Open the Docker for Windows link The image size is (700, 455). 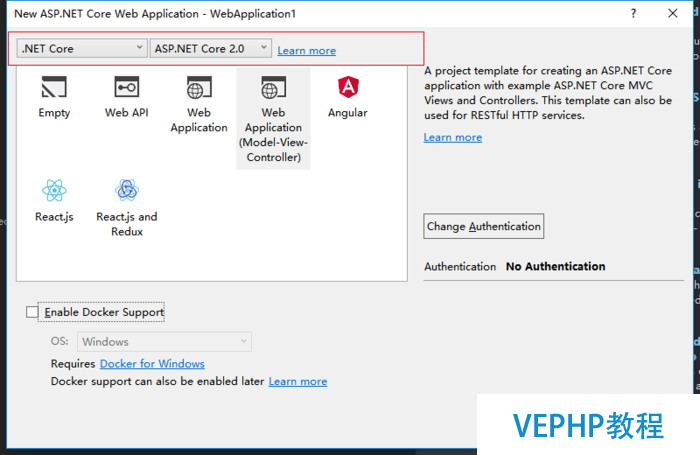pos(152,363)
